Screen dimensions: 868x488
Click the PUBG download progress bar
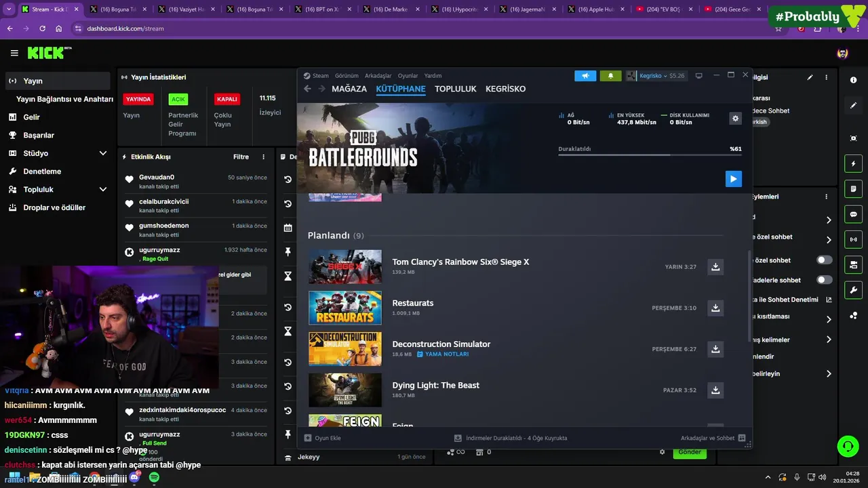[650, 155]
